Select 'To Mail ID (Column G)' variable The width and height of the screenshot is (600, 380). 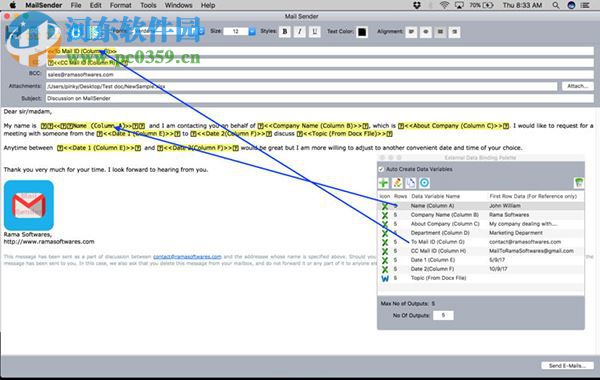click(x=438, y=242)
